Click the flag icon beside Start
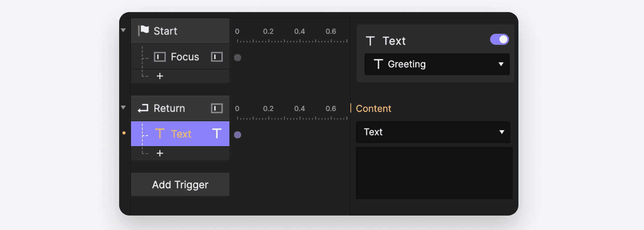644x230 pixels. (144, 31)
